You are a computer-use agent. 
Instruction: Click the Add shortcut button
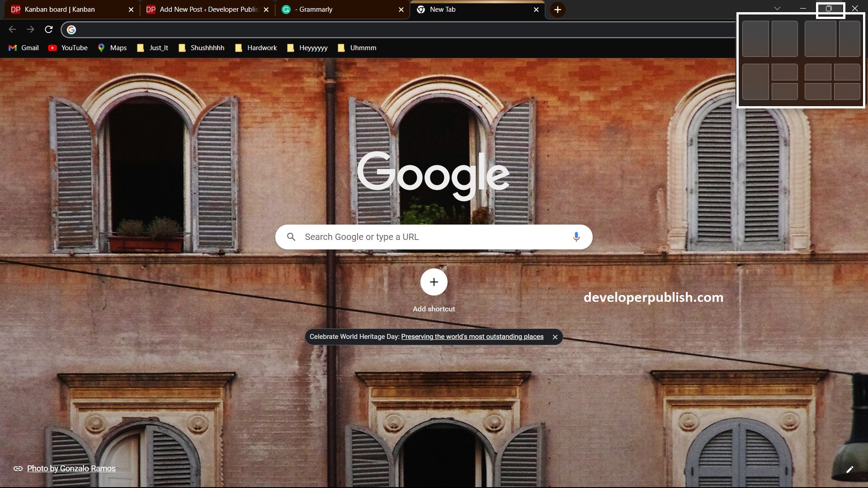pyautogui.click(x=434, y=282)
